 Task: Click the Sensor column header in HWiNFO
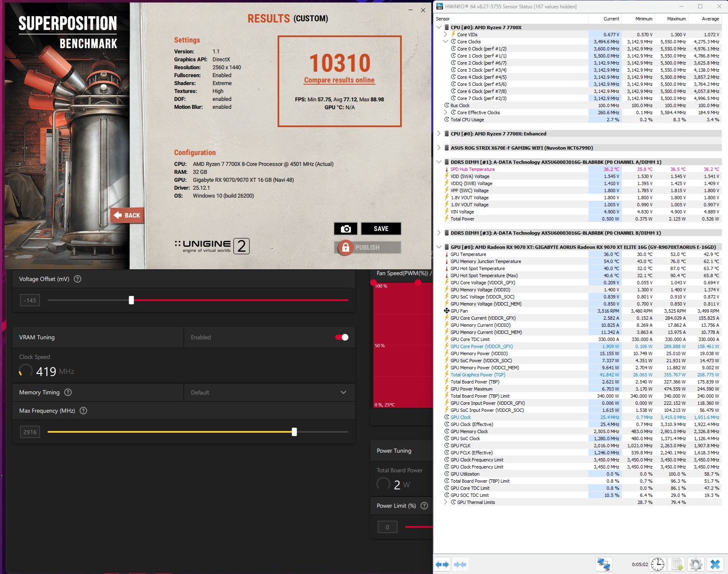click(x=511, y=19)
